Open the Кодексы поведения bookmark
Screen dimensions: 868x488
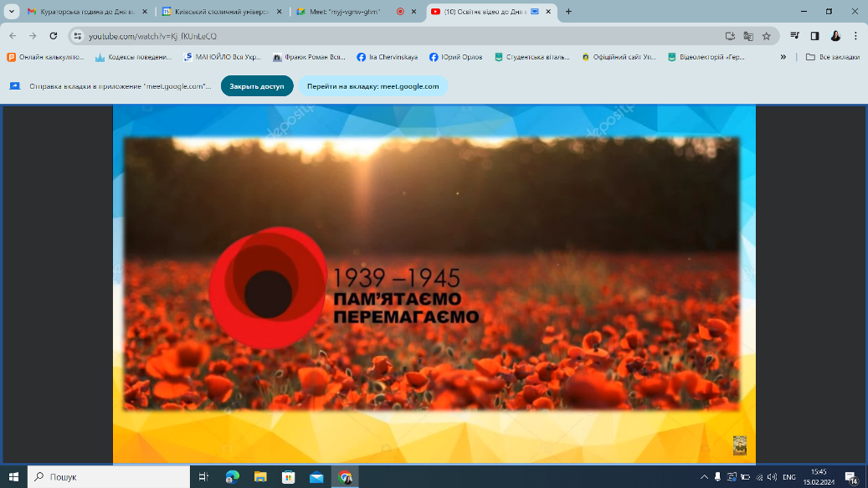(x=133, y=57)
